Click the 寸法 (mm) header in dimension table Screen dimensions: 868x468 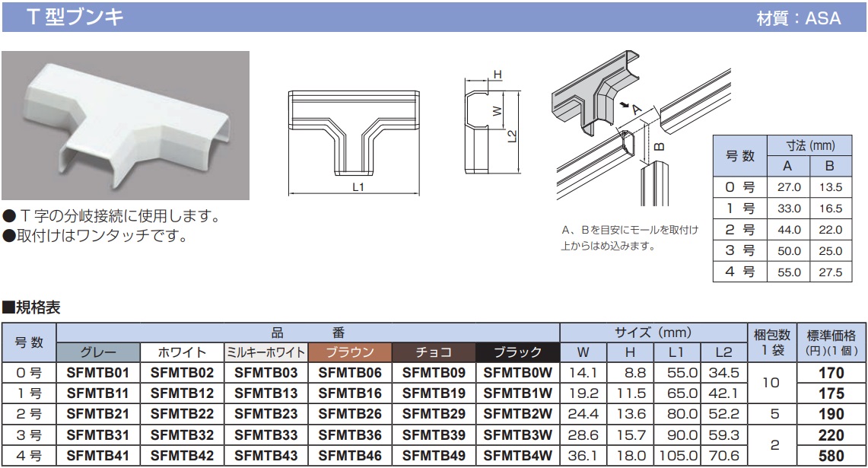coord(810,145)
